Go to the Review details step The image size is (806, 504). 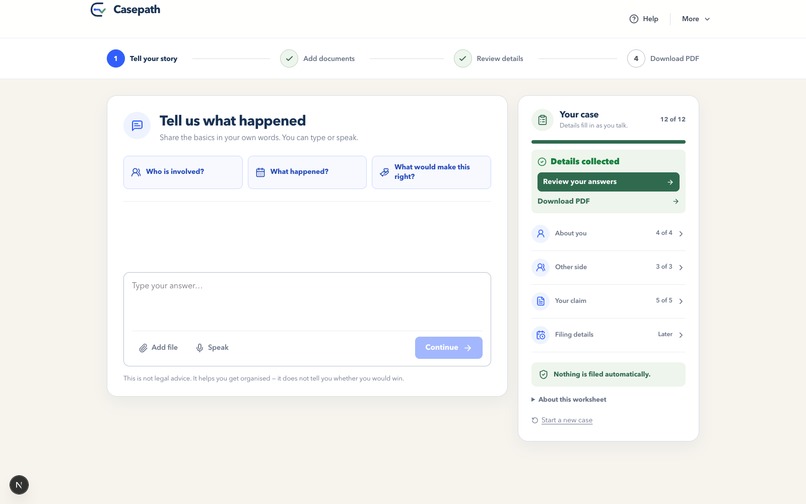point(489,59)
